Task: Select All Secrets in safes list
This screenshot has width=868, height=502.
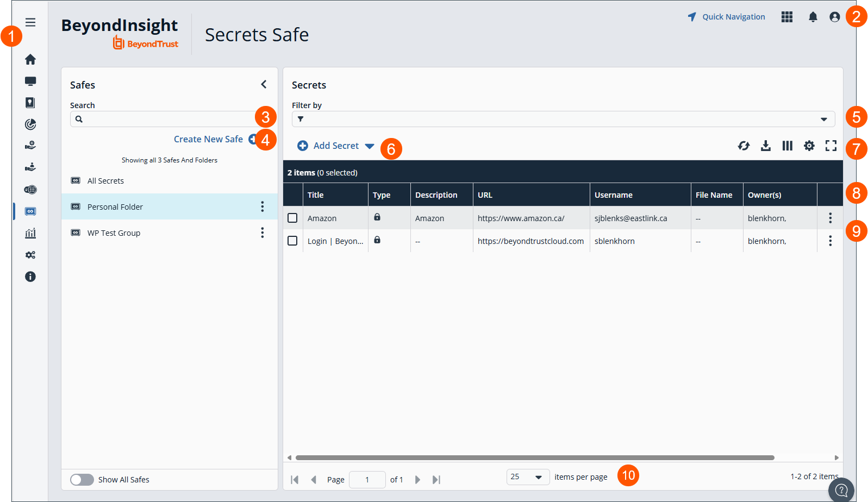Action: 170,180
